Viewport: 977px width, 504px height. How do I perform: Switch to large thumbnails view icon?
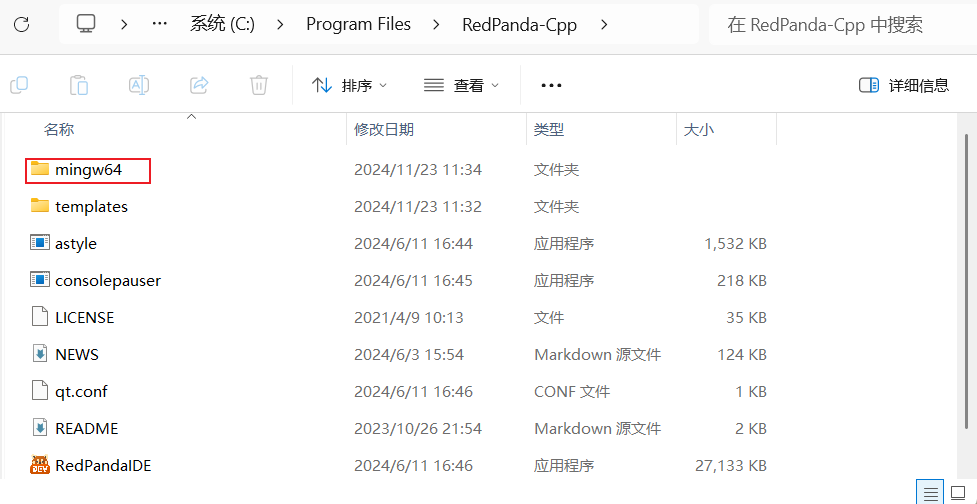(958, 494)
